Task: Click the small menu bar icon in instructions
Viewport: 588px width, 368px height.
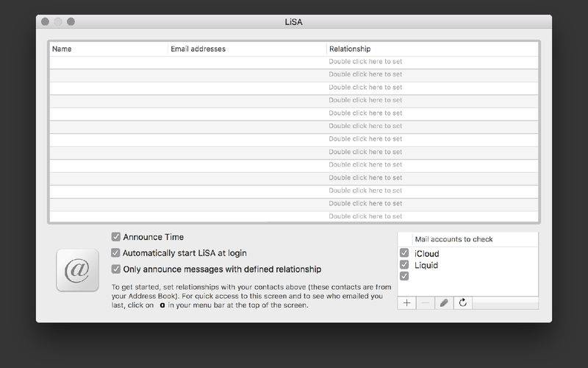Action: (162, 305)
